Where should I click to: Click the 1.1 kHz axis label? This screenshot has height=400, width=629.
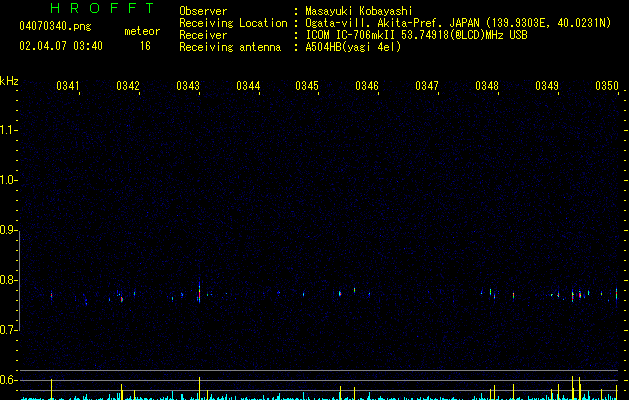(8, 130)
